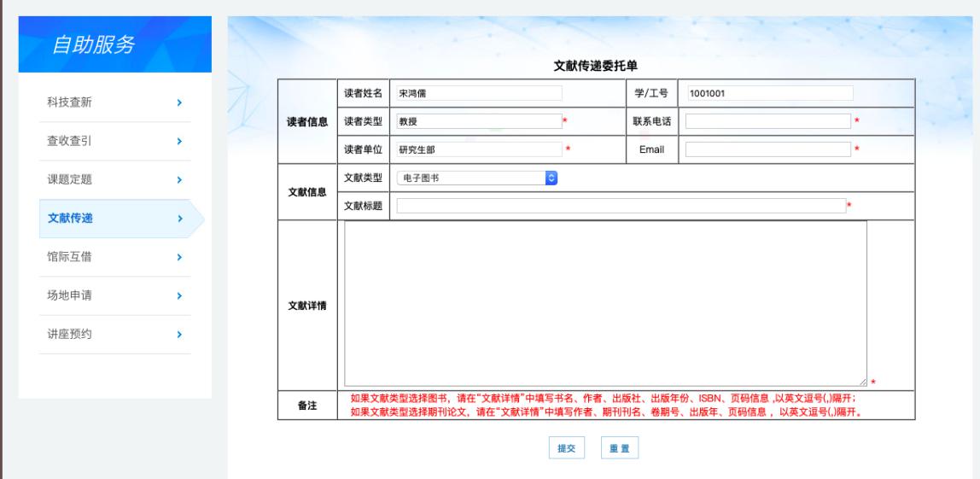Click the 文献标题 label cell
Image resolution: width=980 pixels, height=479 pixels.
363,206
